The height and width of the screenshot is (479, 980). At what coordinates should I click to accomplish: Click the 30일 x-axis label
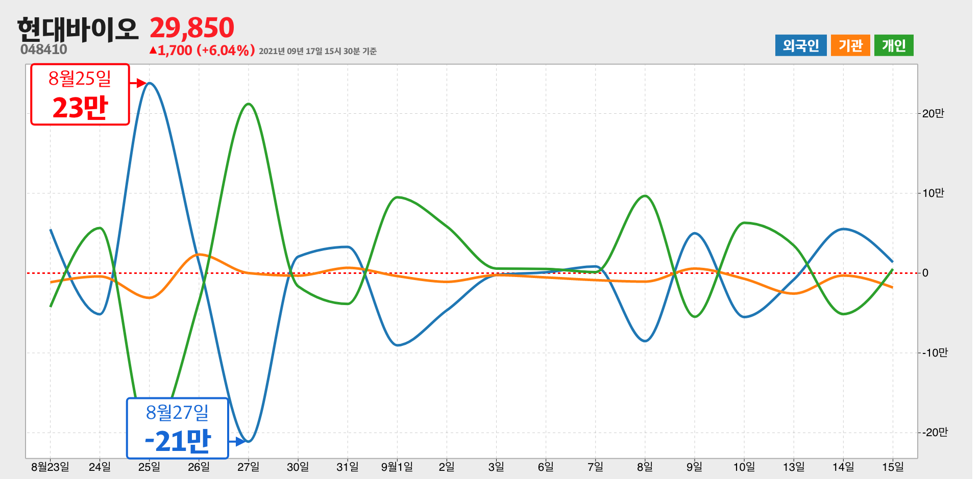[298, 467]
